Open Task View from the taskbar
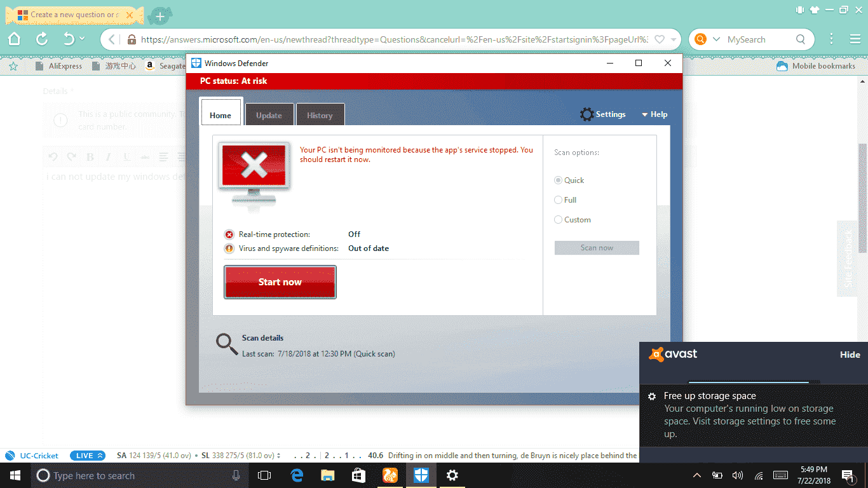The image size is (868, 488). [264, 475]
